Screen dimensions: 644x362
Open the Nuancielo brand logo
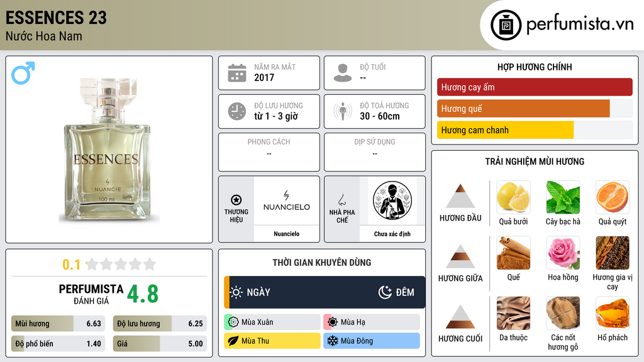287,200
